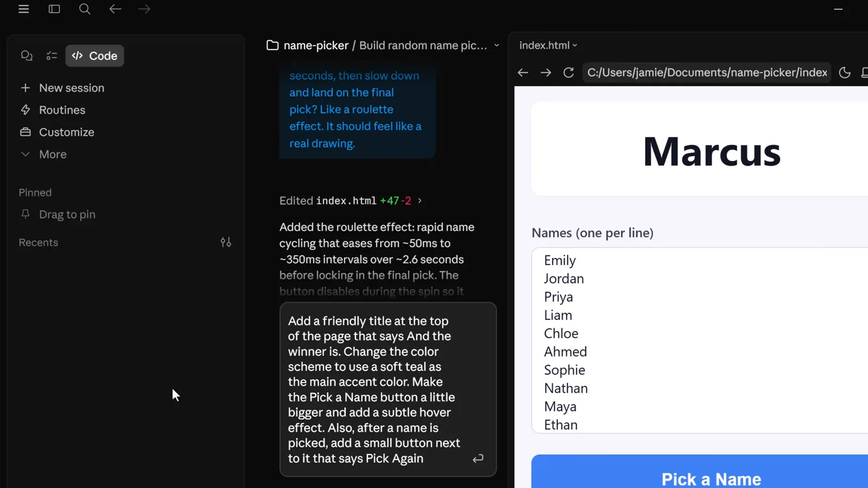
Task: Expand the Edited index.html diff
Action: pos(350,201)
